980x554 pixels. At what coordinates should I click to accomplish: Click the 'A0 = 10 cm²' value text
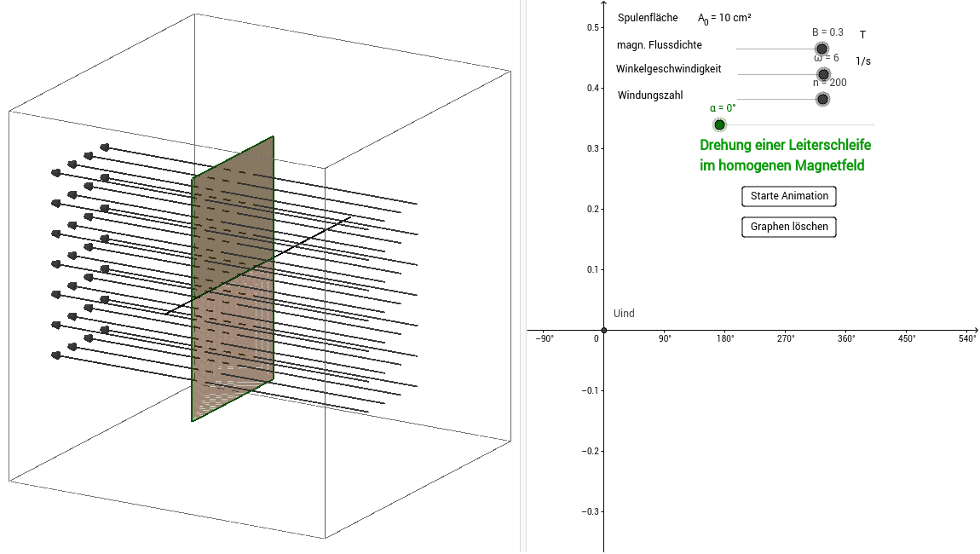point(724,19)
